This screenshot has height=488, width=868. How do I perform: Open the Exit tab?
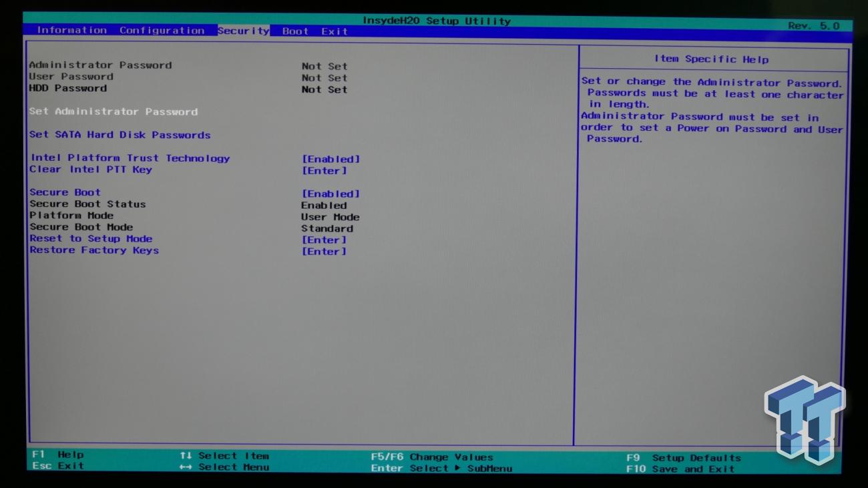click(x=335, y=31)
